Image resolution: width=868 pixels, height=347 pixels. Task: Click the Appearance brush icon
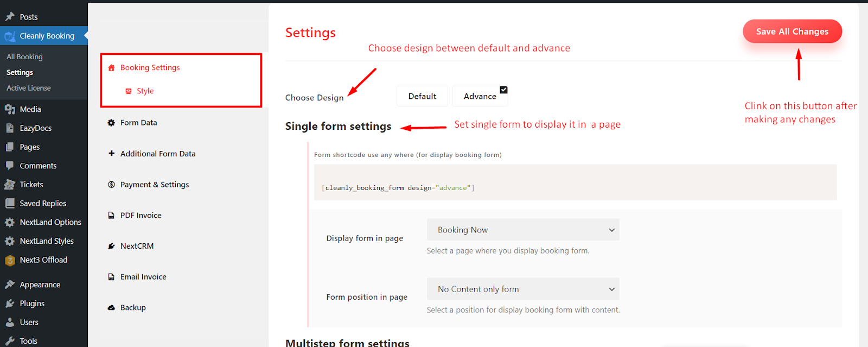(x=10, y=285)
